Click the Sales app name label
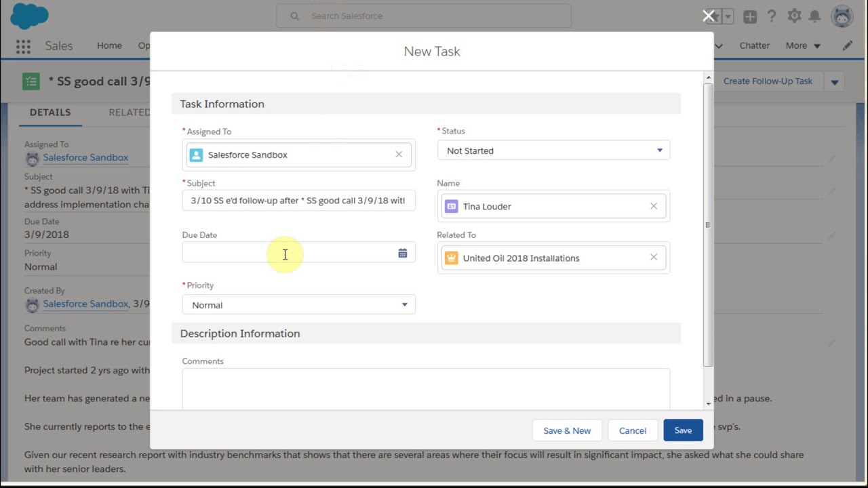This screenshot has width=868, height=488. [59, 45]
